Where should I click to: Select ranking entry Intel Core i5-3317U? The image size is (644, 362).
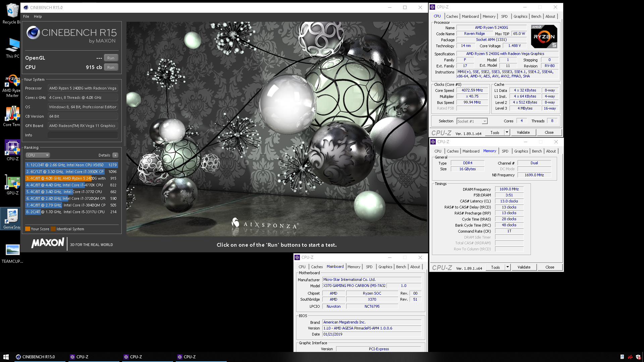click(x=71, y=212)
